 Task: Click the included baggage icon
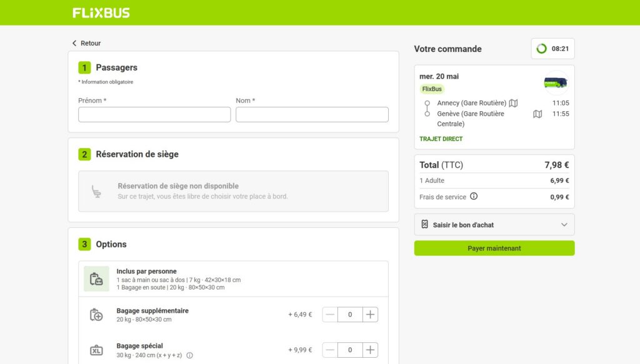[96, 279]
